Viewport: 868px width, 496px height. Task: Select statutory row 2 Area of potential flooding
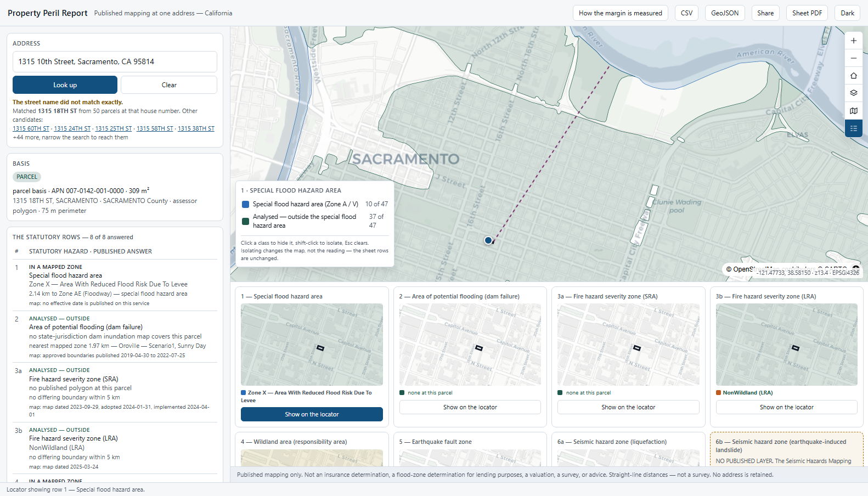click(x=115, y=336)
